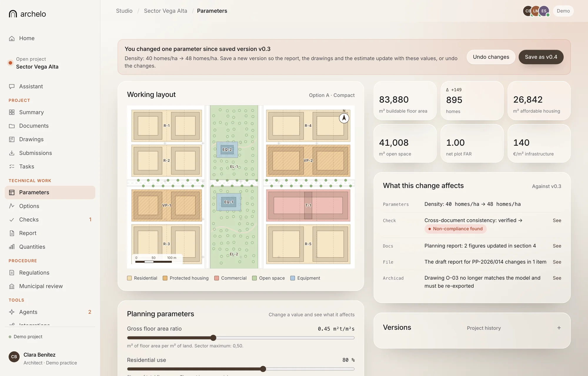Click the Undo changes button
The width and height of the screenshot is (588, 376).
(491, 57)
